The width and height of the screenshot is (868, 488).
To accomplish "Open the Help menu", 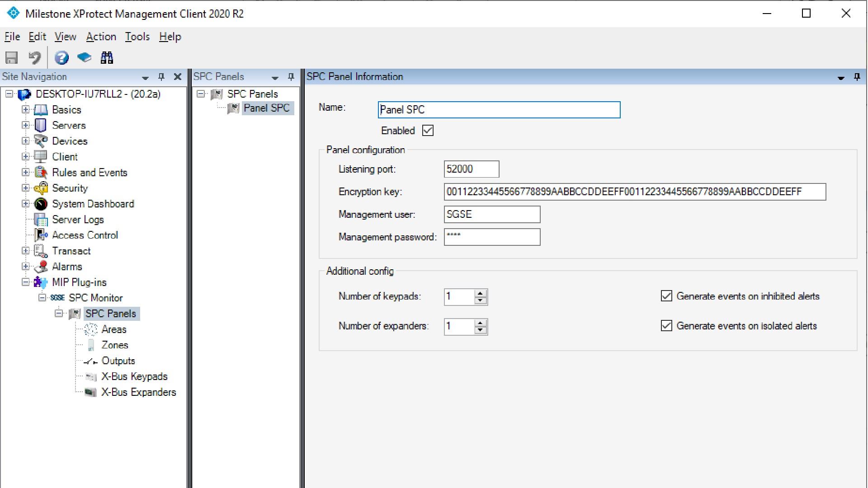I will pos(170,37).
